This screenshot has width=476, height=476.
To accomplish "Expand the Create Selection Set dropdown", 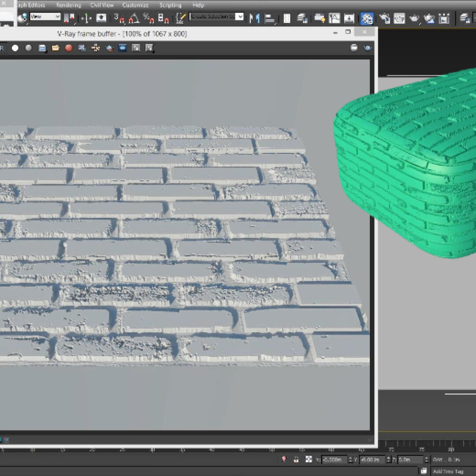I will tap(239, 17).
